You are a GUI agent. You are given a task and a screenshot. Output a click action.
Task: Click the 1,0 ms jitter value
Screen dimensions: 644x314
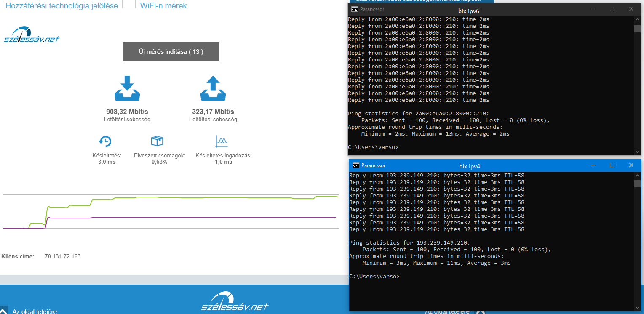[223, 162]
